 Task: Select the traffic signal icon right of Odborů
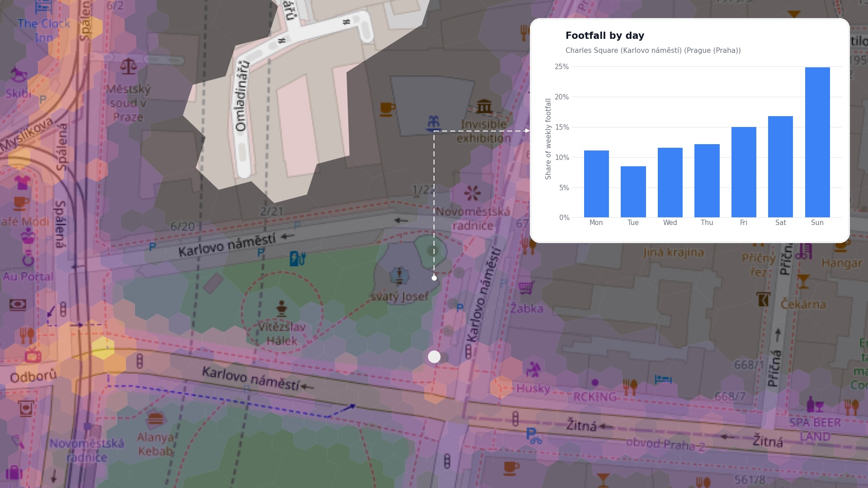point(140,361)
